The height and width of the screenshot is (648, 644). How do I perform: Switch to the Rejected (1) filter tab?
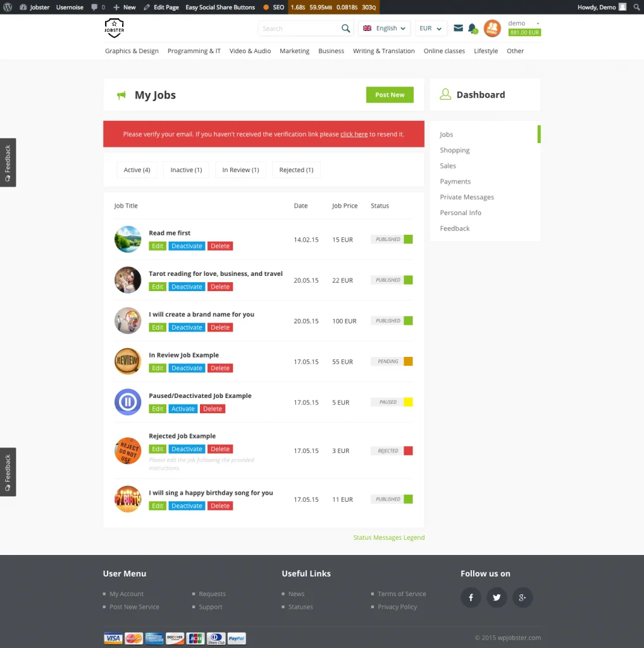(295, 170)
